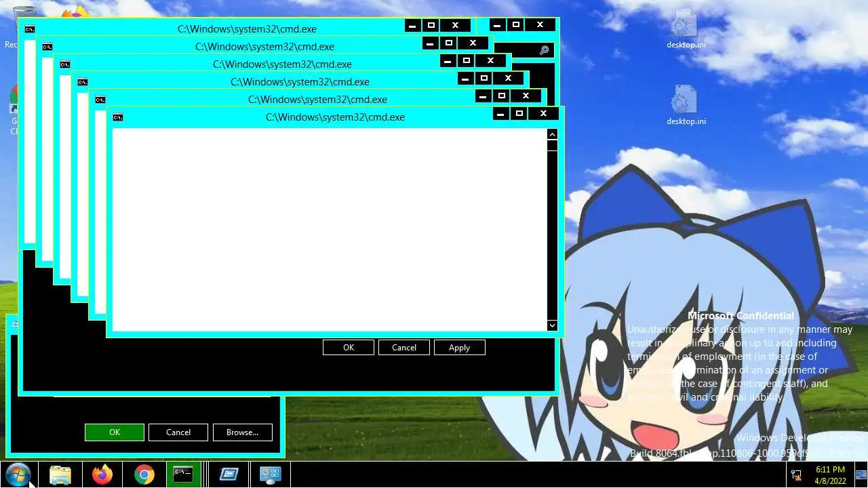
Task: Click OK in the Run dialog
Action: click(x=115, y=432)
